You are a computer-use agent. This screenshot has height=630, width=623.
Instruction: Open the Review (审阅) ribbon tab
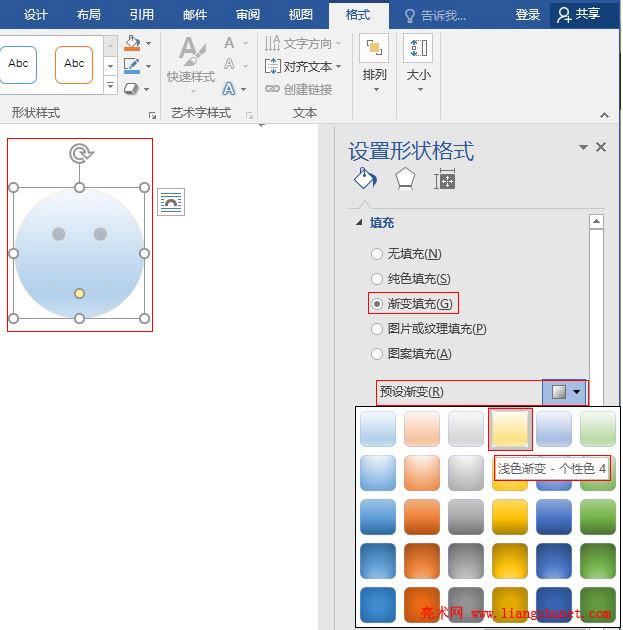point(248,14)
